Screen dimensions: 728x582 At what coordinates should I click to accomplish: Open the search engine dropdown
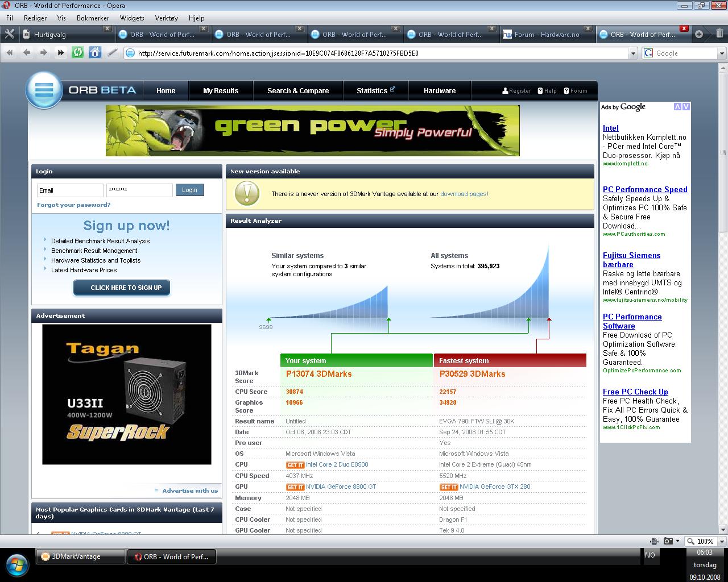(722, 53)
